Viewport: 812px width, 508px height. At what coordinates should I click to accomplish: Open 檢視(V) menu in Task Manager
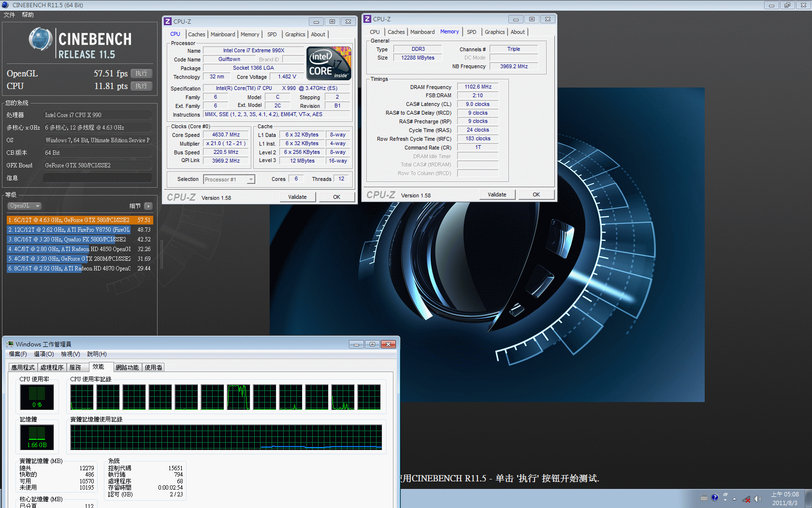click(71, 354)
